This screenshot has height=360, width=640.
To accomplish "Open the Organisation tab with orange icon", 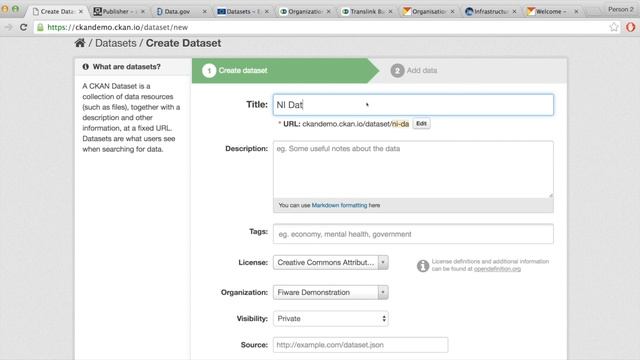I will tap(428, 11).
